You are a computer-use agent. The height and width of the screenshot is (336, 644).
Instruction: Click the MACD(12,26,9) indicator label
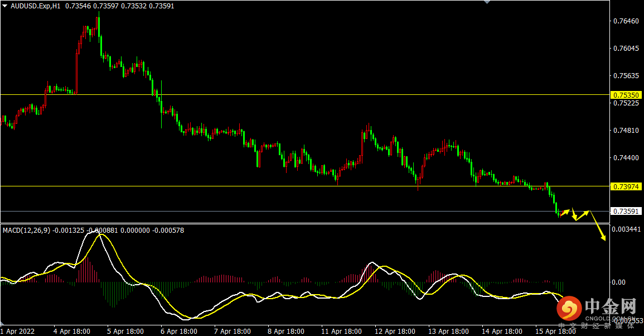coord(26,230)
